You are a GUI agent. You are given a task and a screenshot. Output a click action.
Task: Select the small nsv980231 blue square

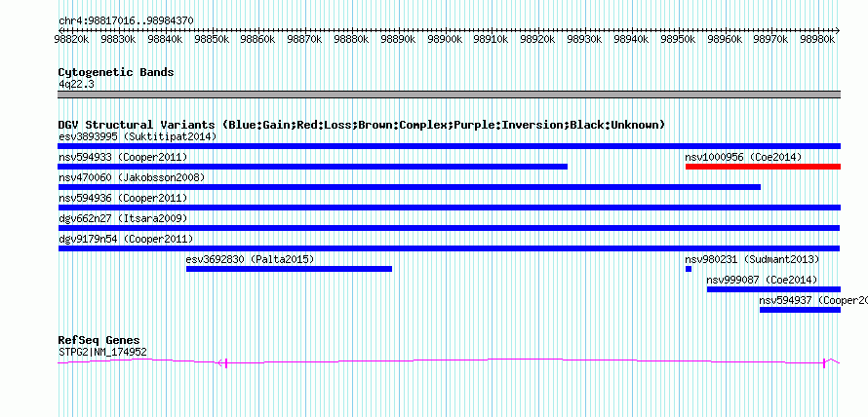[x=689, y=269]
